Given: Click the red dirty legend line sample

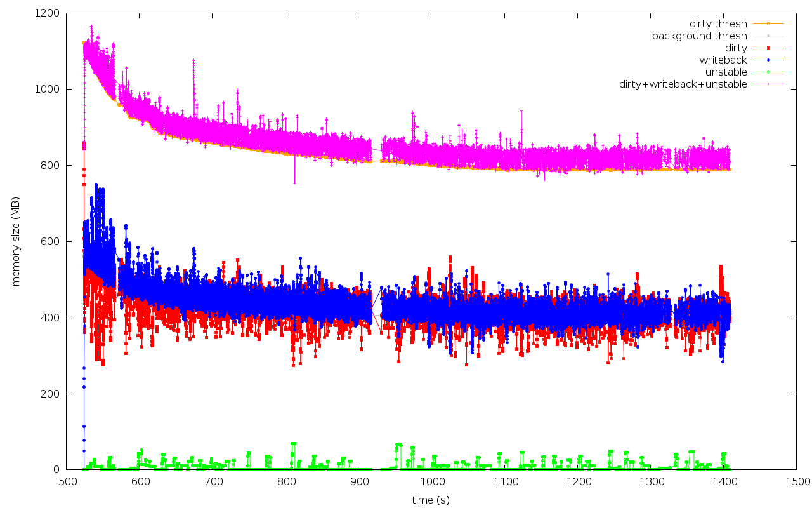Looking at the screenshot, I should tap(768, 48).
